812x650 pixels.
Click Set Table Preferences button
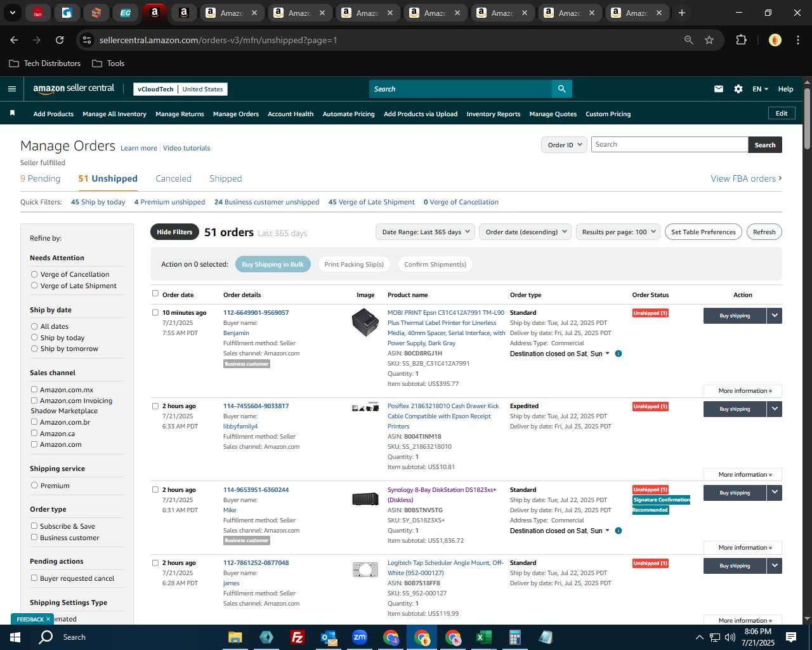704,232
